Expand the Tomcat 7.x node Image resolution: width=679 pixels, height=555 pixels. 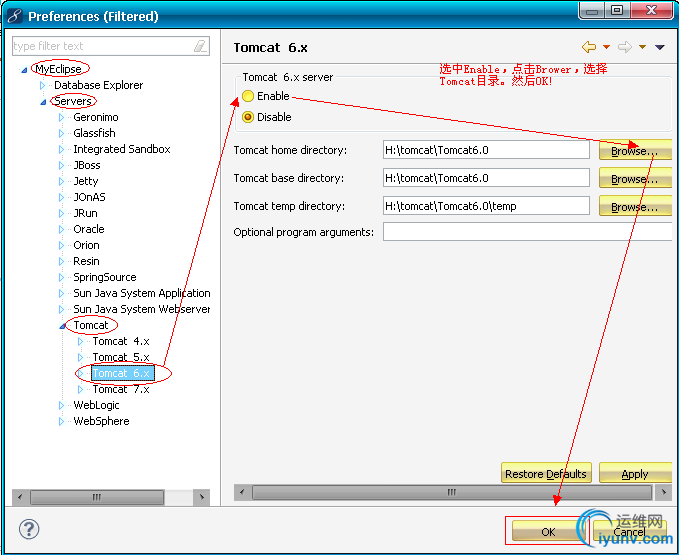(x=81, y=390)
